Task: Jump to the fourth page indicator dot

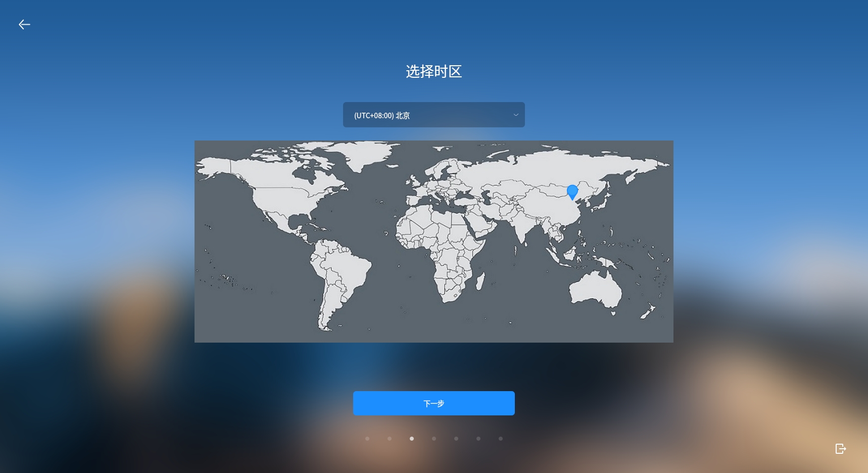Action: [434, 439]
